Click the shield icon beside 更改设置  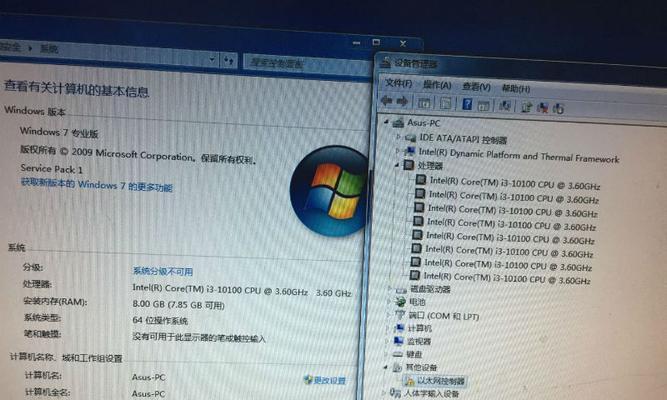[x=308, y=379]
